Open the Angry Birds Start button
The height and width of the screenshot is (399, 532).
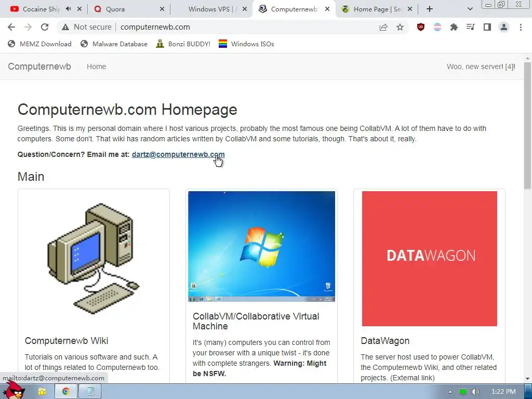(x=15, y=391)
